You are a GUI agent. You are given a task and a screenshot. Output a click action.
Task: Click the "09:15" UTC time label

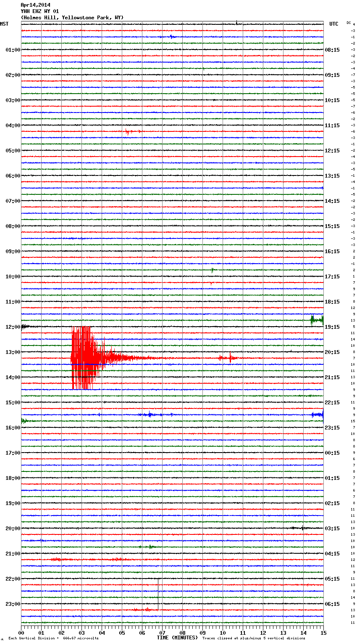332,75
